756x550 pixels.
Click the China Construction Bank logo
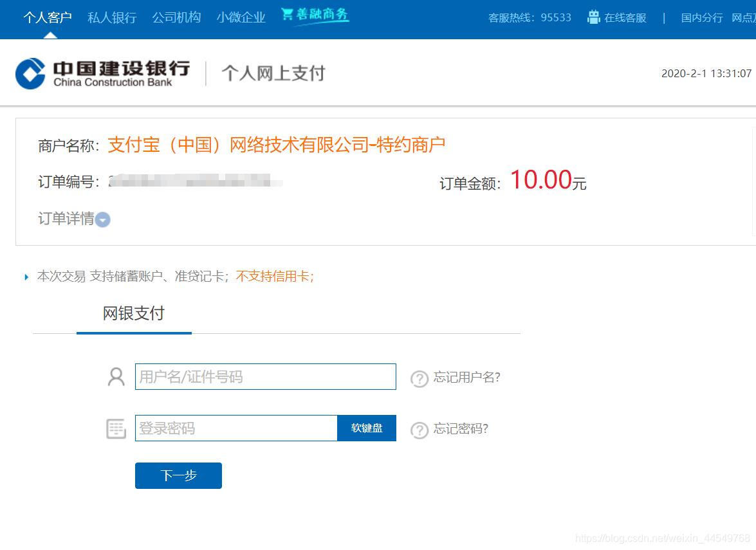(x=103, y=74)
